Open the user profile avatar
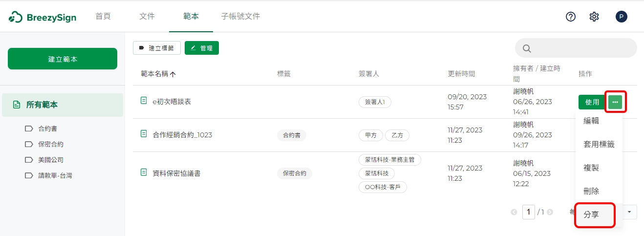 (621, 17)
